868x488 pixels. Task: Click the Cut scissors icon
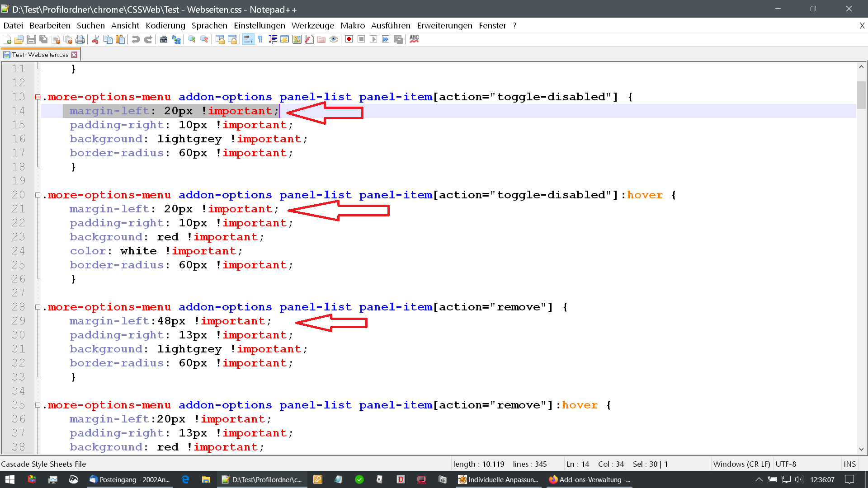95,39
